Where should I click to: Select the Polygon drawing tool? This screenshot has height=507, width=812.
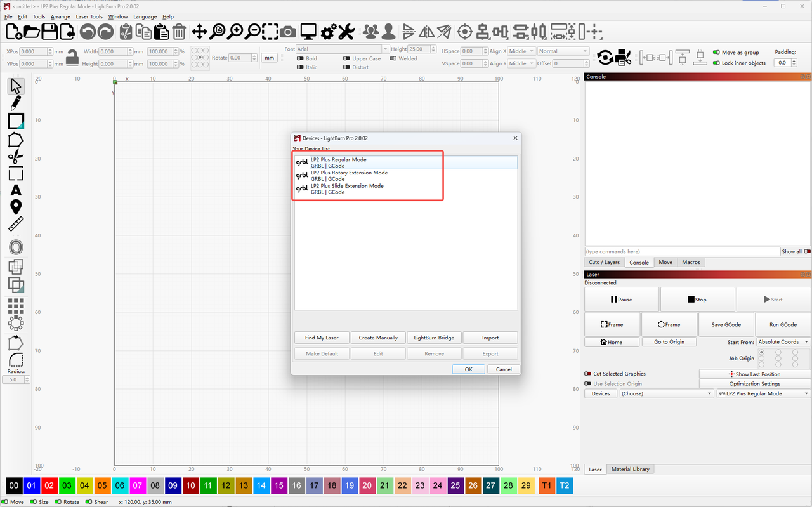(x=16, y=140)
